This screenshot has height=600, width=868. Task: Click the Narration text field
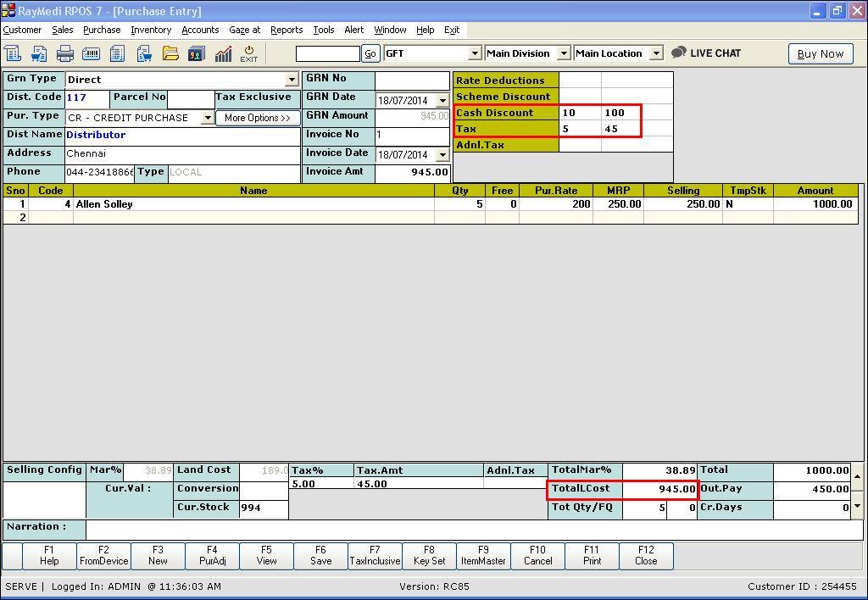click(x=473, y=528)
